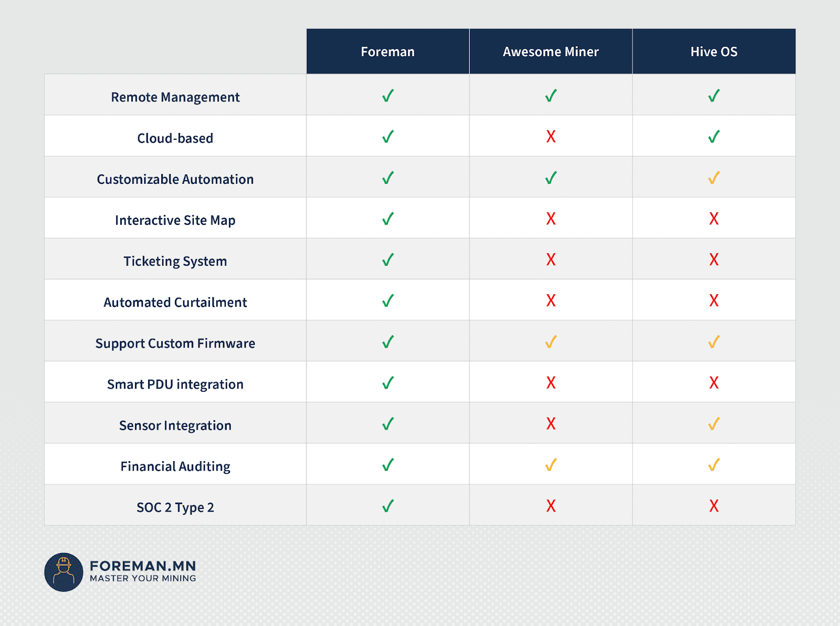Click Awesome Miner's red X for Ticketing System
Viewport: 840px width, 626px height.
coord(551,259)
